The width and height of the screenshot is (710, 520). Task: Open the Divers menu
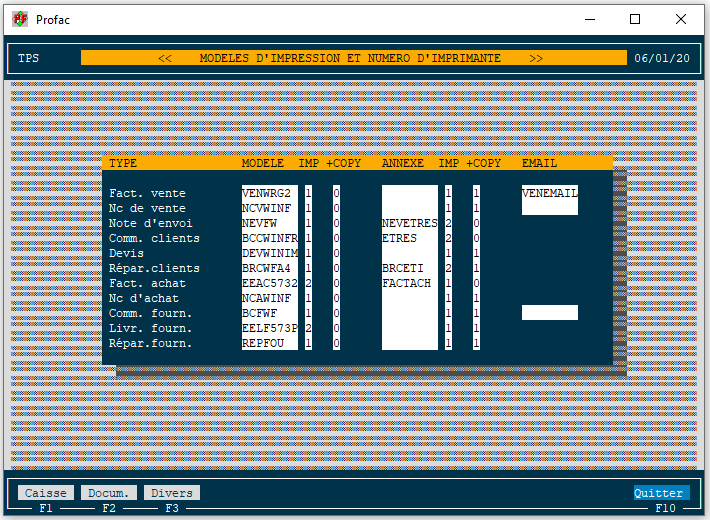click(172, 493)
